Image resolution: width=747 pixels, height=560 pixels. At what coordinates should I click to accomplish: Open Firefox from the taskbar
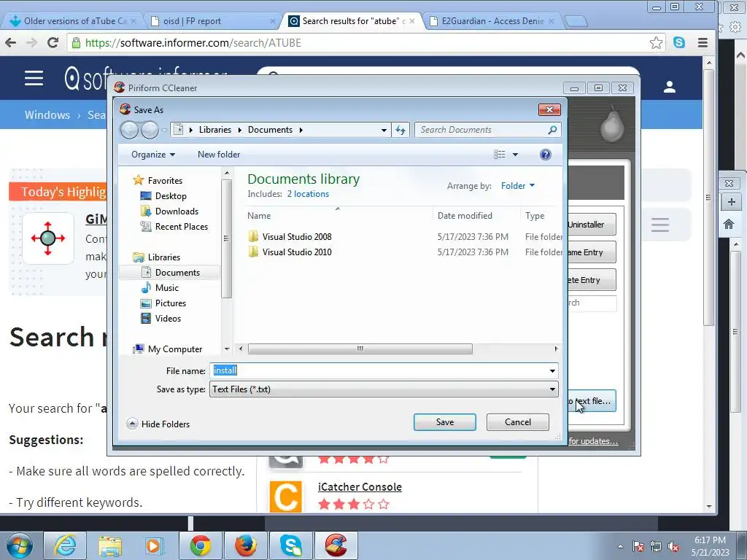pyautogui.click(x=245, y=545)
